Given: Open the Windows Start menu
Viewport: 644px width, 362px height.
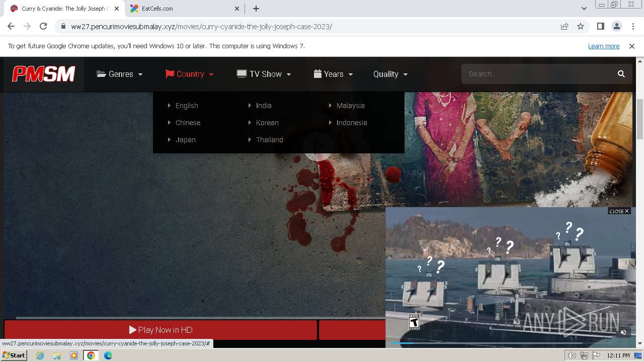Looking at the screenshot, I should 14,355.
